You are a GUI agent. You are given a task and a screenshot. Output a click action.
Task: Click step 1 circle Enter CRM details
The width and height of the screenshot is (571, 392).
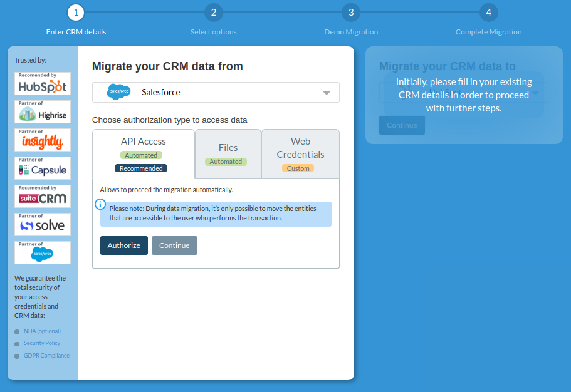(x=76, y=13)
